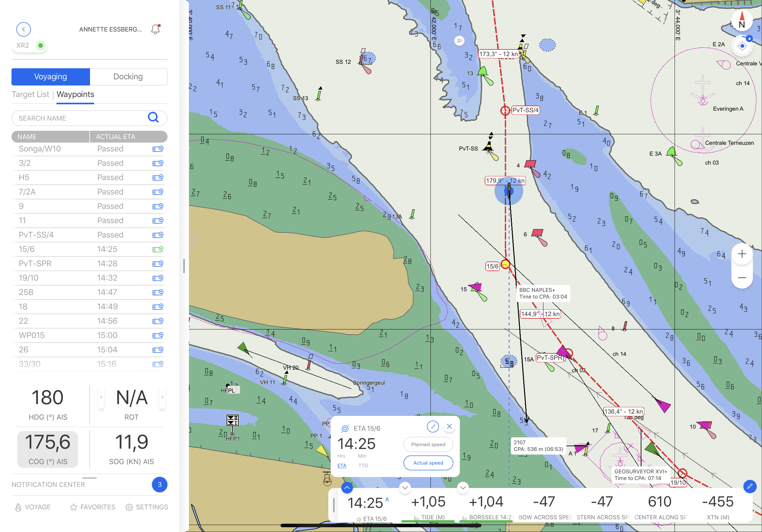Click right arrow beside ROT value

[162, 397]
